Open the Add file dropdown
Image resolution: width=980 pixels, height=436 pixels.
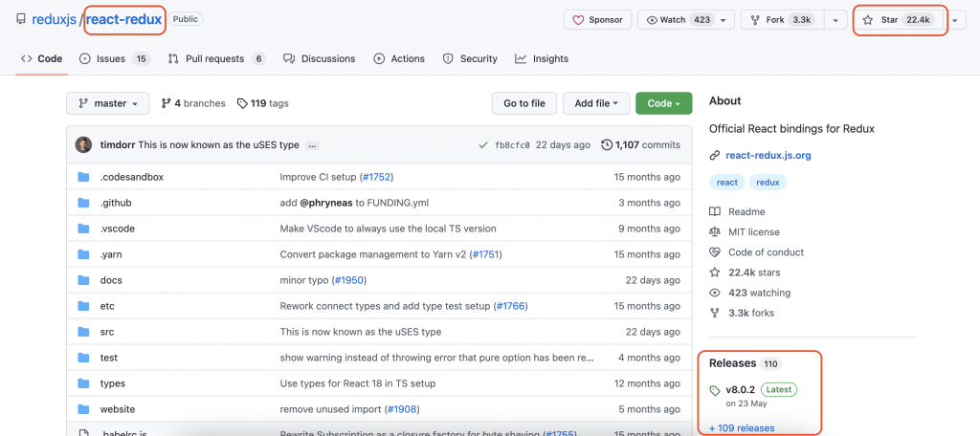pos(596,103)
